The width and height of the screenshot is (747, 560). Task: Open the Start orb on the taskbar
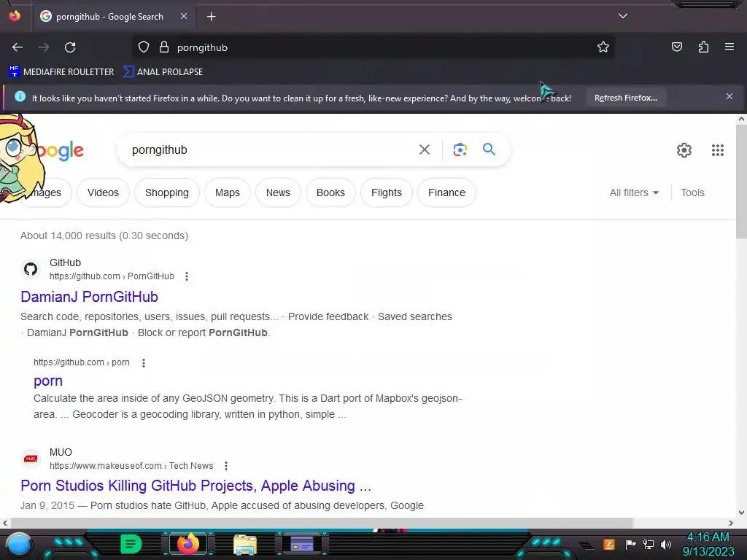coord(18,544)
